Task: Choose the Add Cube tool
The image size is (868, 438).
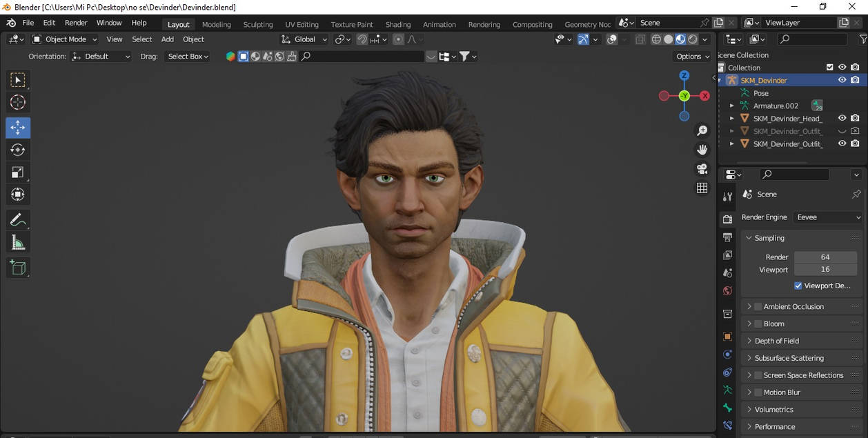Action: click(x=18, y=268)
